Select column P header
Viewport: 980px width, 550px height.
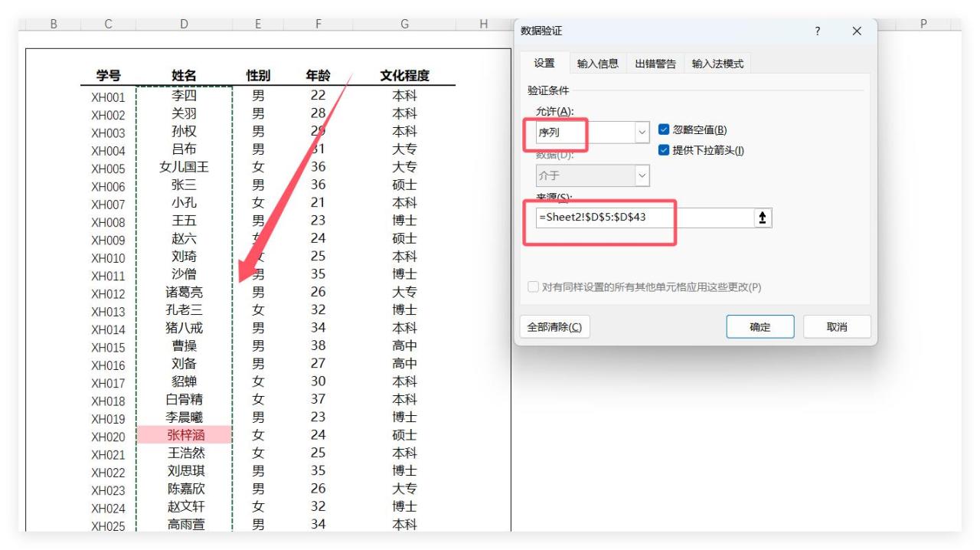pos(923,25)
